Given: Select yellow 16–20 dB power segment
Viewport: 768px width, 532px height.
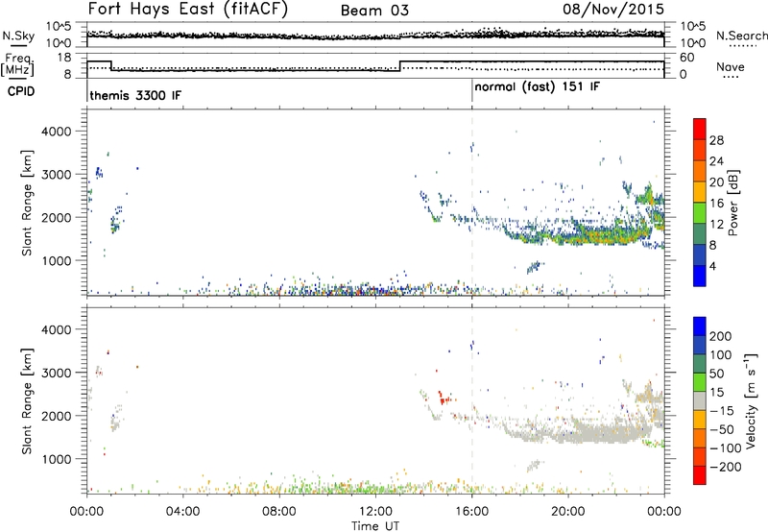Looking at the screenshot, I should pos(700,191).
